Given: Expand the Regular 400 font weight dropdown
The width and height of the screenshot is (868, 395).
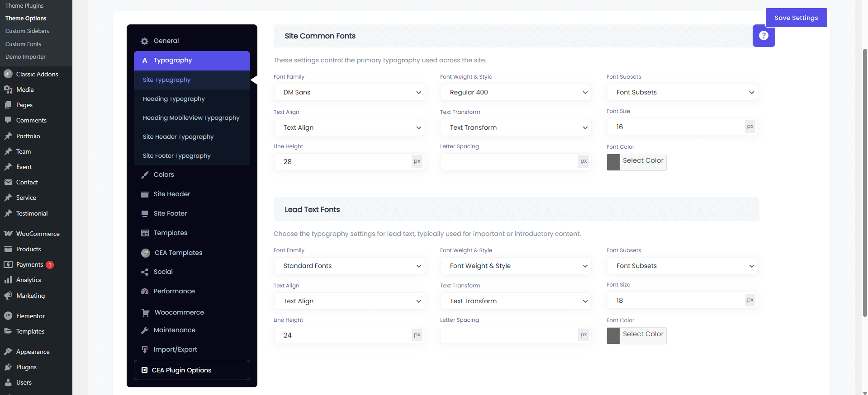Looking at the screenshot, I should tap(516, 92).
